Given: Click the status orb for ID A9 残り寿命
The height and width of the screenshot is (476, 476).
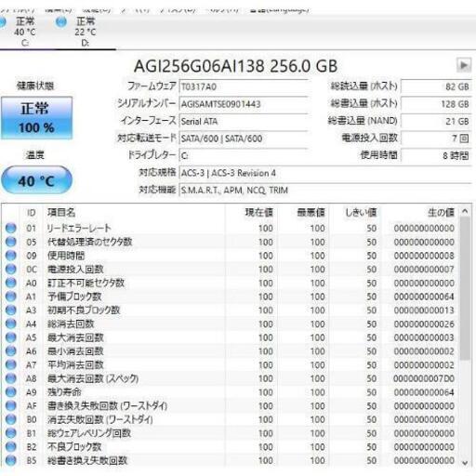Looking at the screenshot, I should click(x=11, y=391).
